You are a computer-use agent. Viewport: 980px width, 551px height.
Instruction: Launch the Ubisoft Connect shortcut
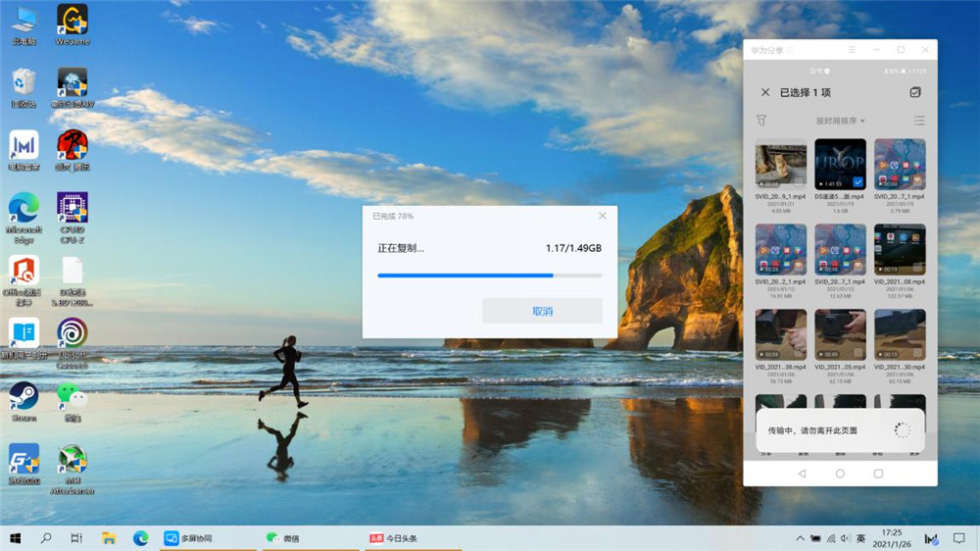73,343
